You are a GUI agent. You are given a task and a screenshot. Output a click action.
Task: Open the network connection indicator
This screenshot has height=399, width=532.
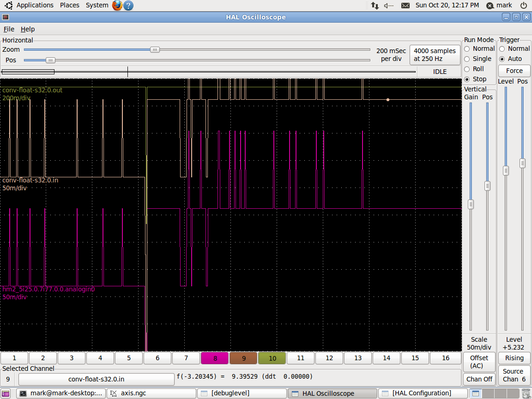coord(375,6)
